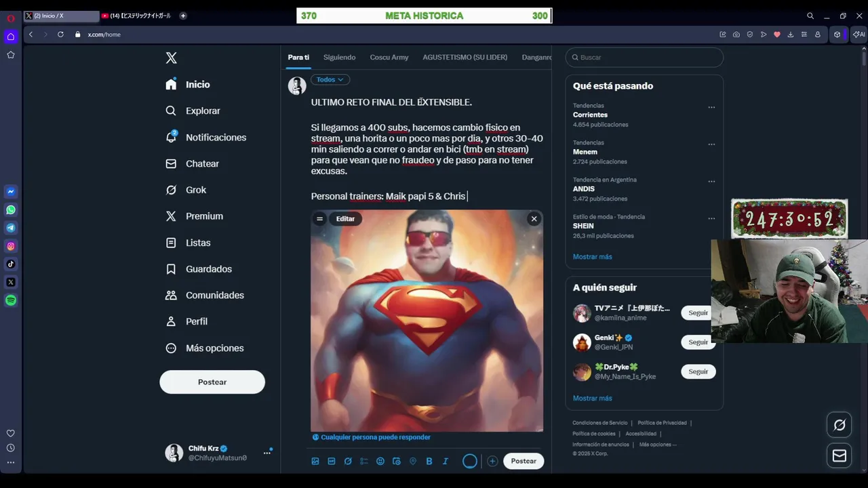Expand footer Más opciones link
The width and height of the screenshot is (868, 488).
coord(658,445)
